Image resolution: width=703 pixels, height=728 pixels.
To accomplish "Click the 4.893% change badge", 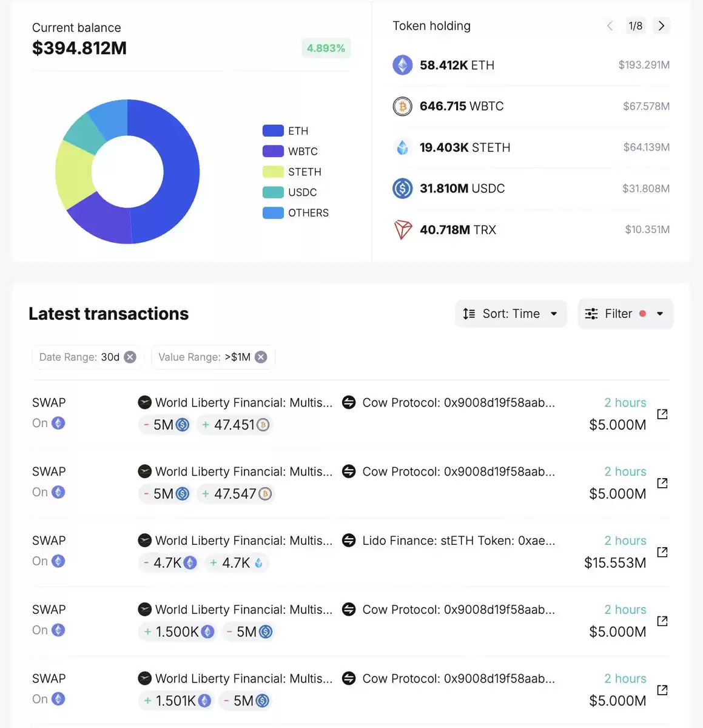I will pyautogui.click(x=326, y=49).
